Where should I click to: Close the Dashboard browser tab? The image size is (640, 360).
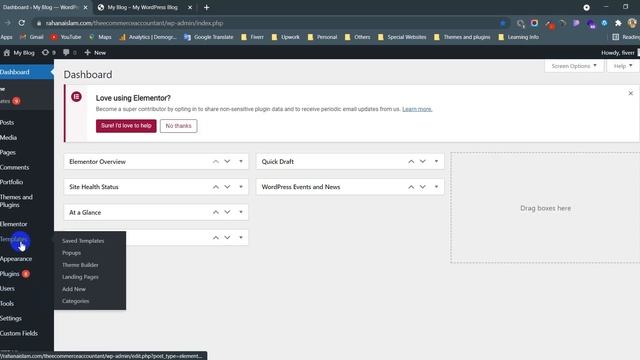click(85, 7)
